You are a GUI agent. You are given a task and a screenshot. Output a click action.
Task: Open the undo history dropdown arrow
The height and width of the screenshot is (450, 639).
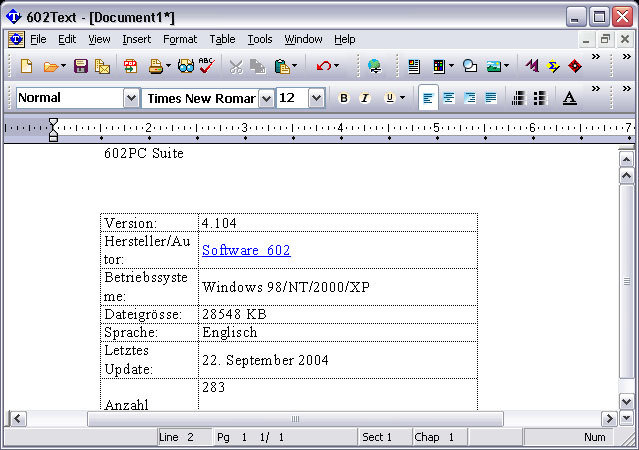336,66
